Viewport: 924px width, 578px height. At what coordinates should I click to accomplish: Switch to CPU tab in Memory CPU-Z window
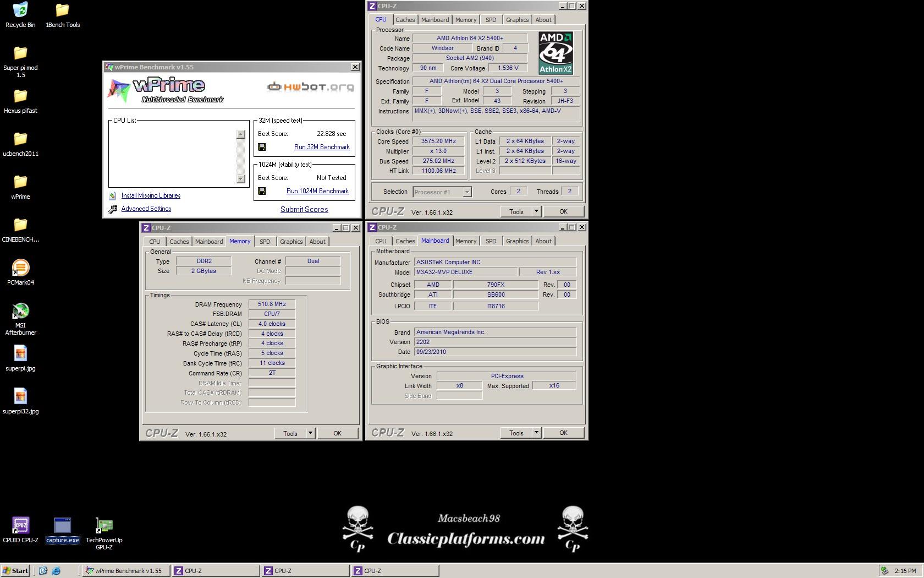(155, 242)
